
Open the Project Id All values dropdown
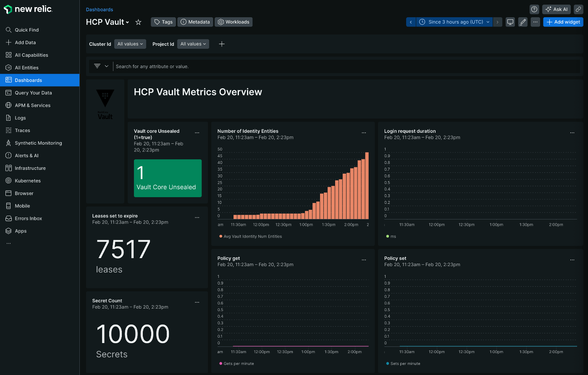point(193,44)
